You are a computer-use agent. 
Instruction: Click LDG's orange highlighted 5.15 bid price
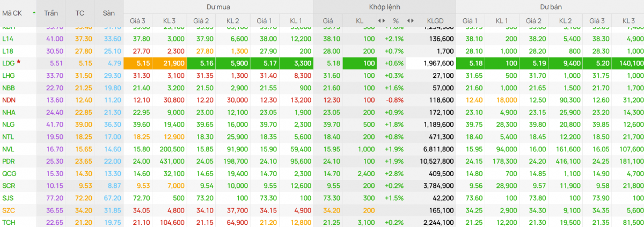[139, 63]
